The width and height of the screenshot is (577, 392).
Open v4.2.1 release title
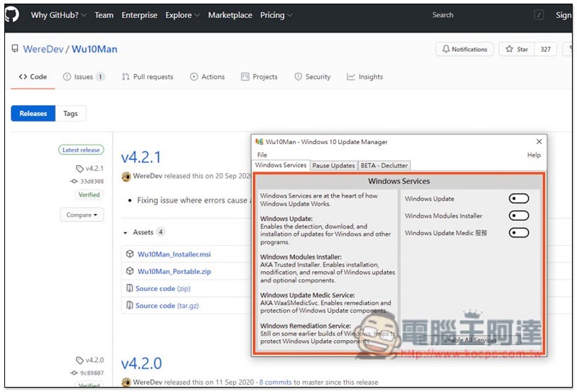[141, 157]
